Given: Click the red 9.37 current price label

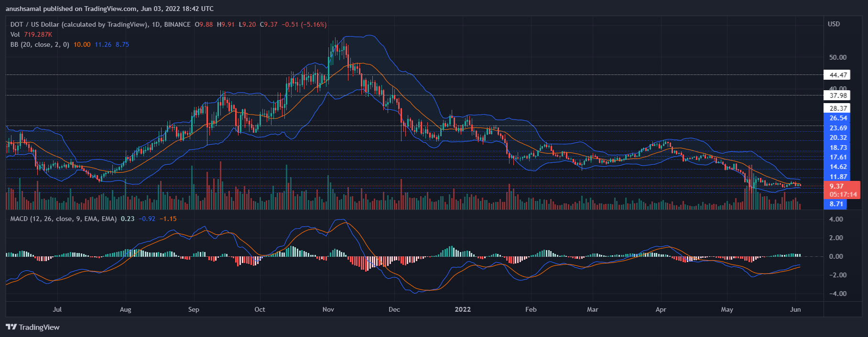Looking at the screenshot, I should [x=836, y=186].
